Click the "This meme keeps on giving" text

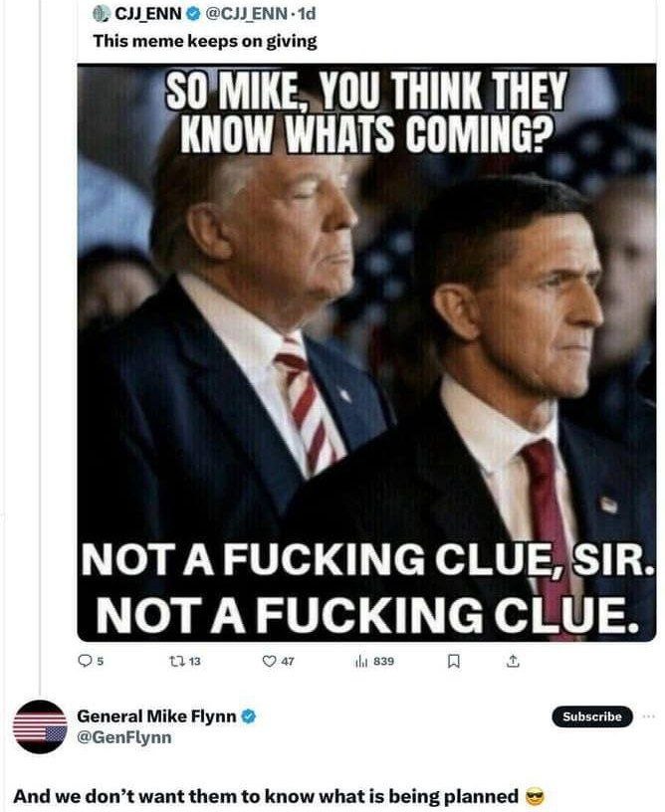pos(205,41)
